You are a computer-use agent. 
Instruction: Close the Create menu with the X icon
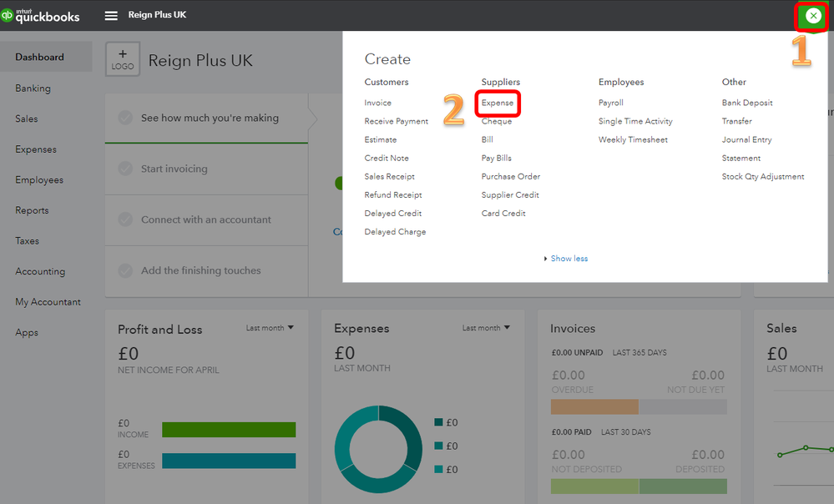click(813, 16)
